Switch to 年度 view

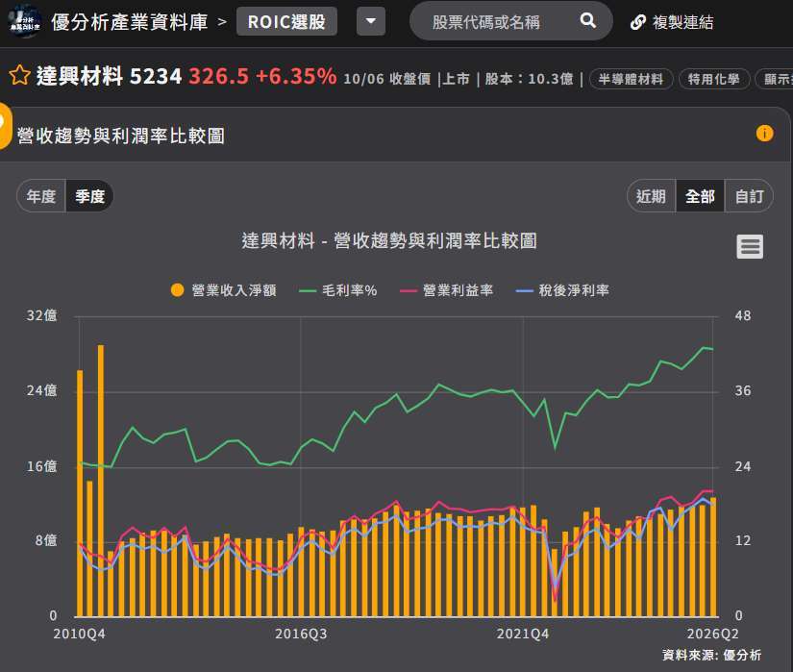point(41,196)
